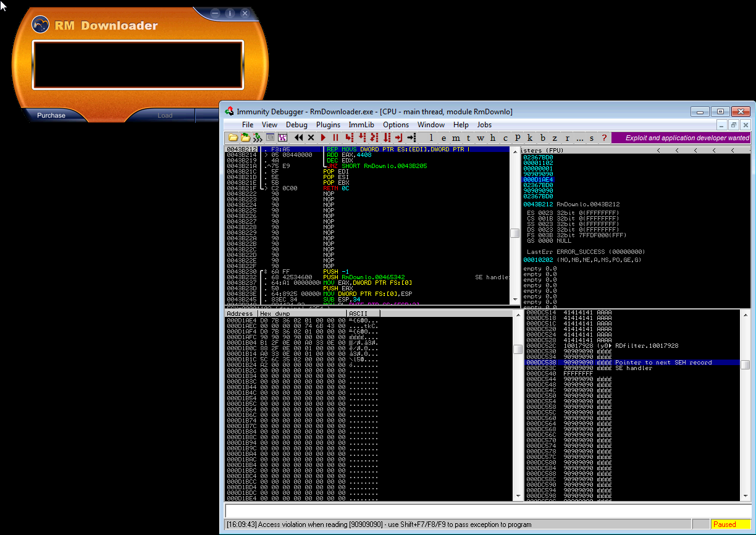Click the Execute till return icon

(399, 137)
